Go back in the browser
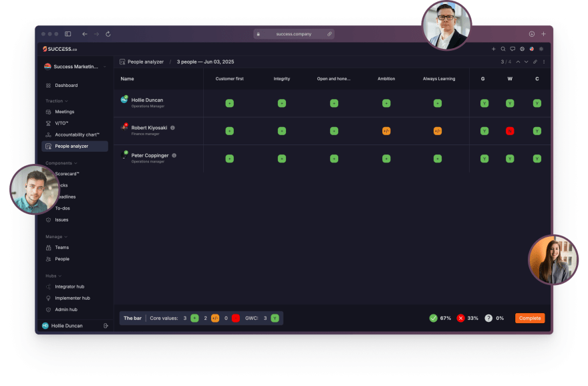This screenshot has height=386, width=588. click(85, 34)
